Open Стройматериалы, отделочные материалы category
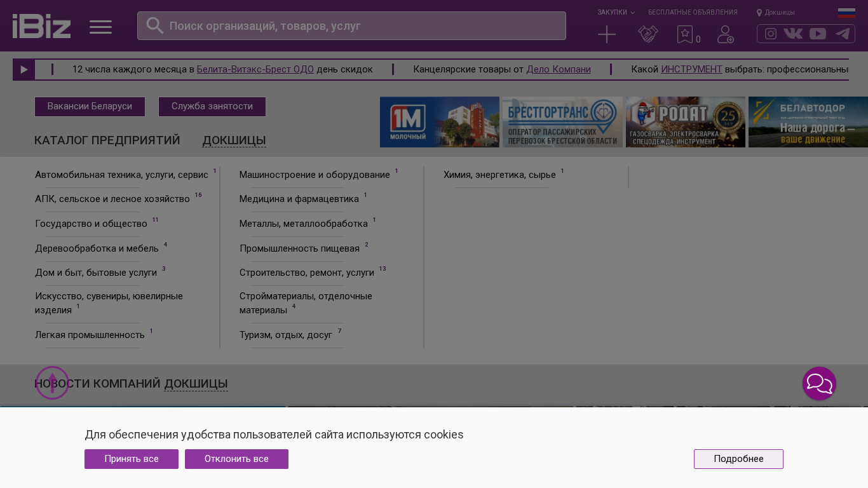 click(x=306, y=303)
